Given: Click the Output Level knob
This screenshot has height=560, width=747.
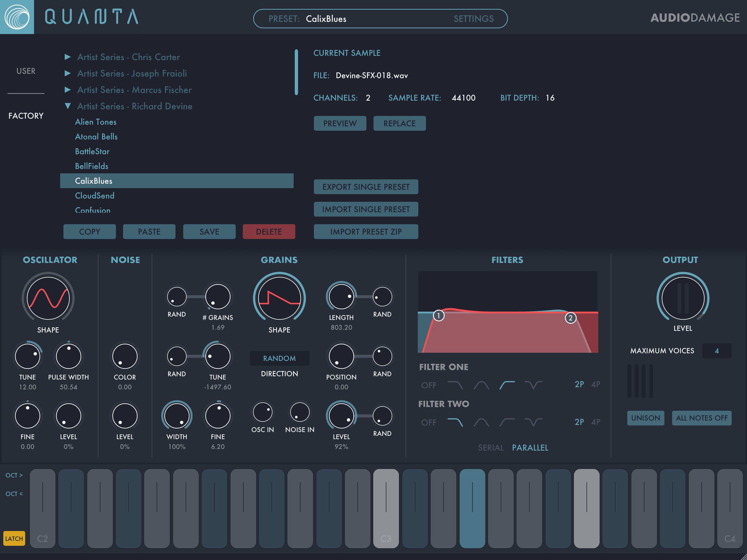Looking at the screenshot, I should [x=682, y=298].
